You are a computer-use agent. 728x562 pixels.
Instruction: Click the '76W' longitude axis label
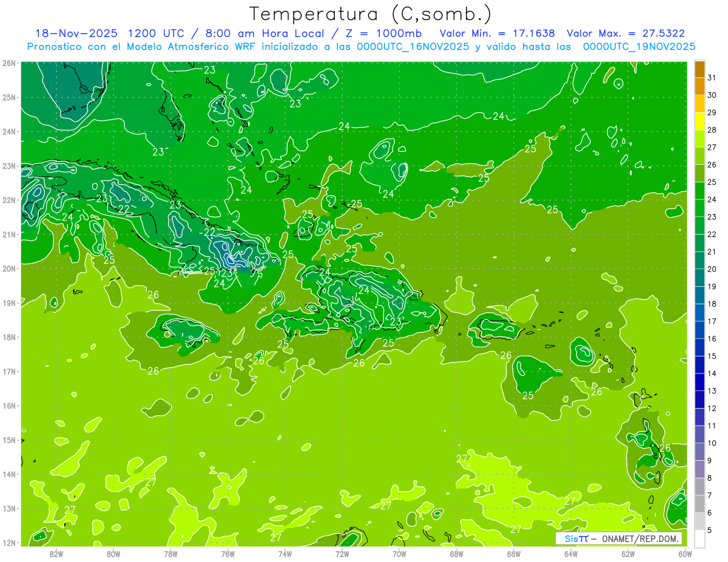tap(227, 554)
